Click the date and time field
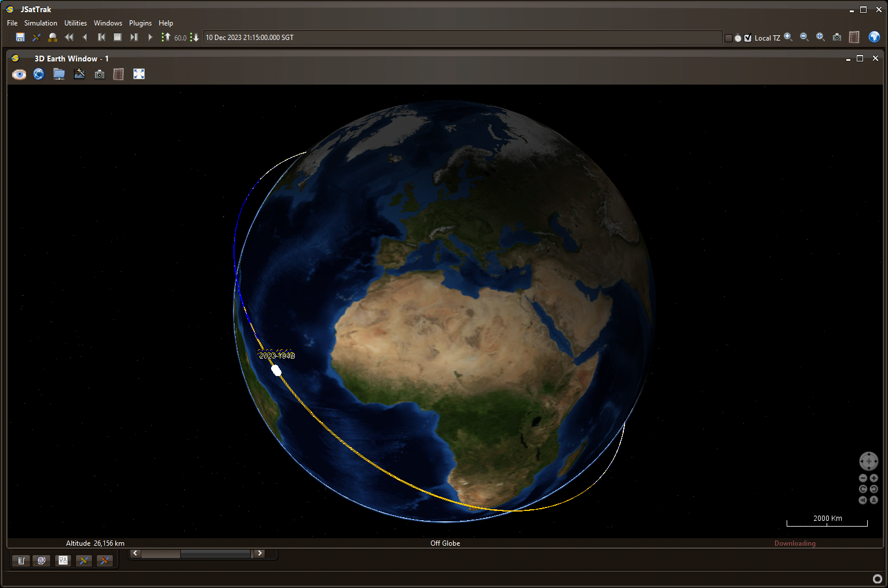The width and height of the screenshot is (888, 588). pyautogui.click(x=462, y=38)
